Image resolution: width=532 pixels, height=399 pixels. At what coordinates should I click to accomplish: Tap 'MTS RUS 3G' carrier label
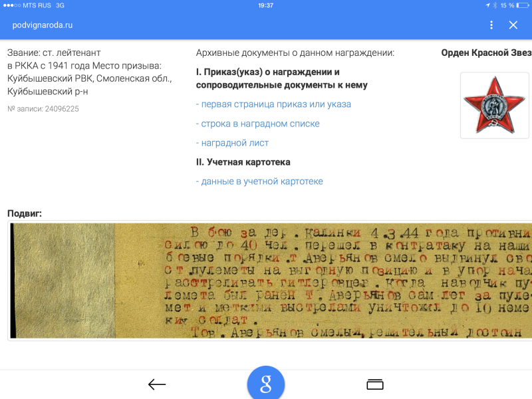point(43,5)
